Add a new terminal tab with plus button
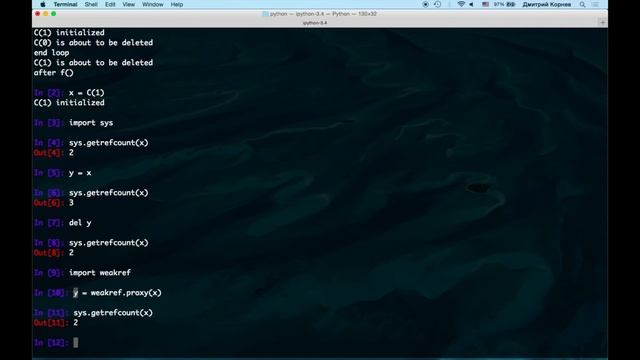Image resolution: width=640 pixels, height=360 pixels. point(602,23)
